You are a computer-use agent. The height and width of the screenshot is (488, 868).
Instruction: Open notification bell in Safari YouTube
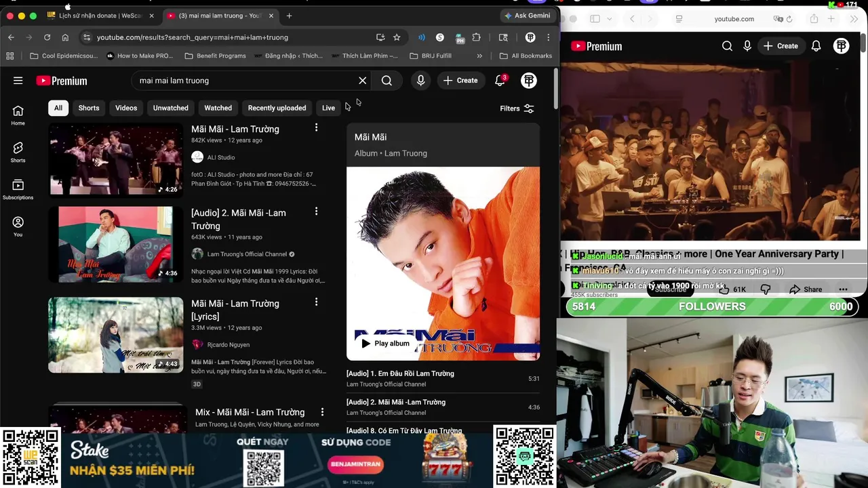coord(816,46)
